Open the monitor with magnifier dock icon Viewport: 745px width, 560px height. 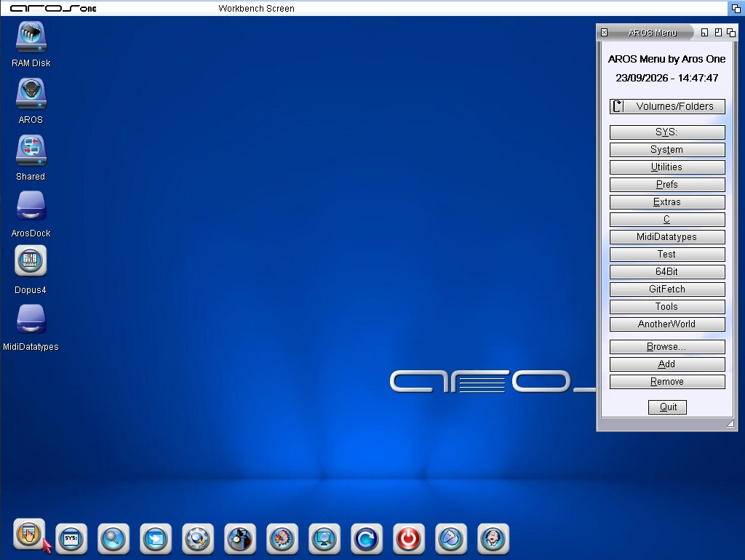[324, 539]
